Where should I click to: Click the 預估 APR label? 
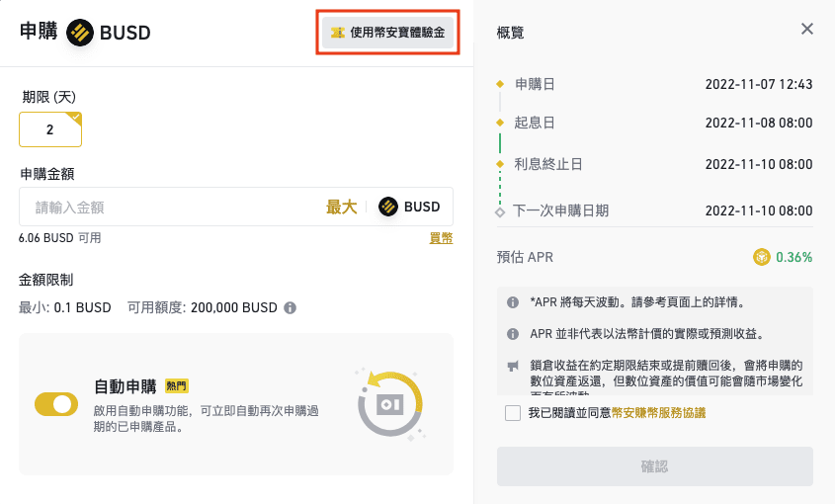coord(525,257)
